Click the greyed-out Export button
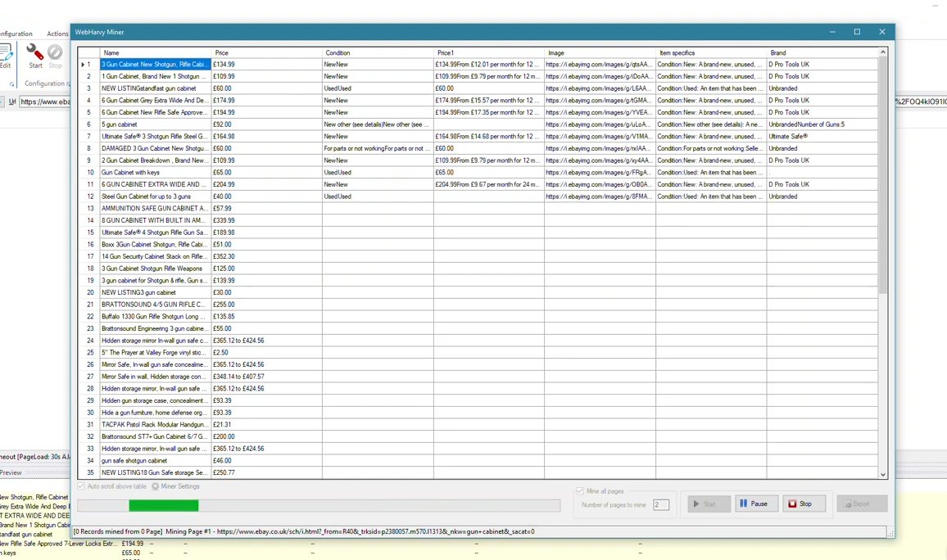Viewport: 947px width, 560px height. click(861, 504)
